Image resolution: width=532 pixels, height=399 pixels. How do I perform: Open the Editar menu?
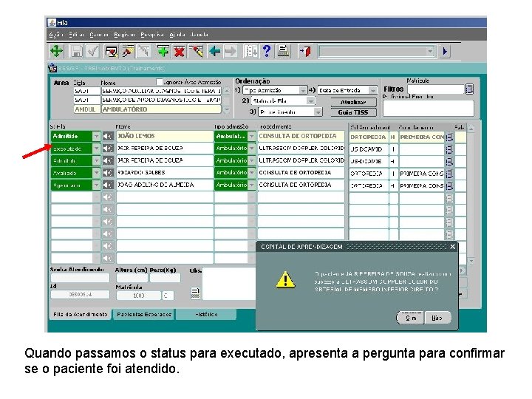click(x=76, y=35)
